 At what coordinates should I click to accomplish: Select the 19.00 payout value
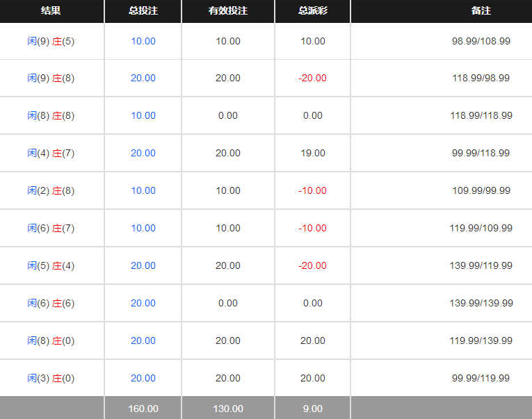click(x=313, y=154)
